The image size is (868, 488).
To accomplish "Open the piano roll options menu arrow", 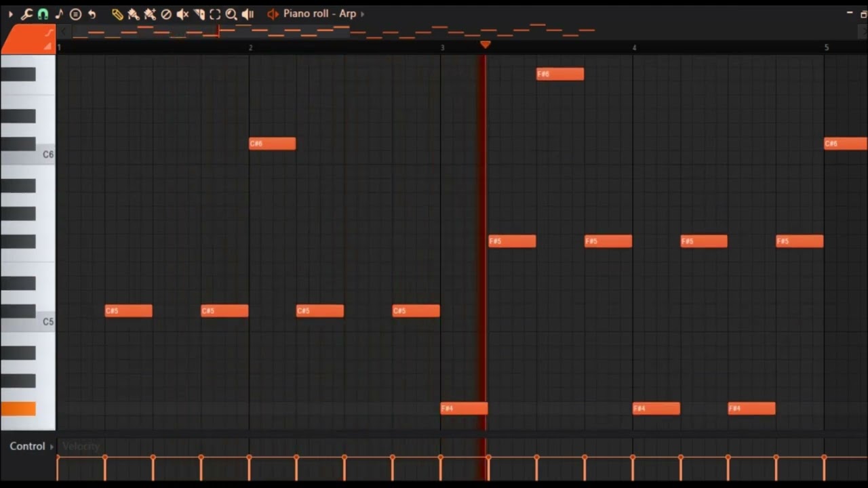I will (x=10, y=14).
